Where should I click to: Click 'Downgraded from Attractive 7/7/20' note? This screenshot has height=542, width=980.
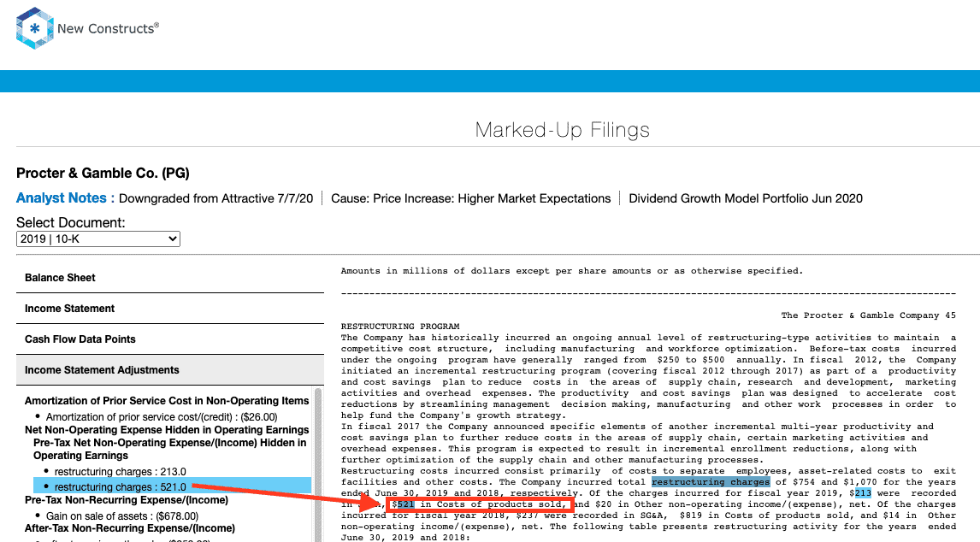(215, 199)
